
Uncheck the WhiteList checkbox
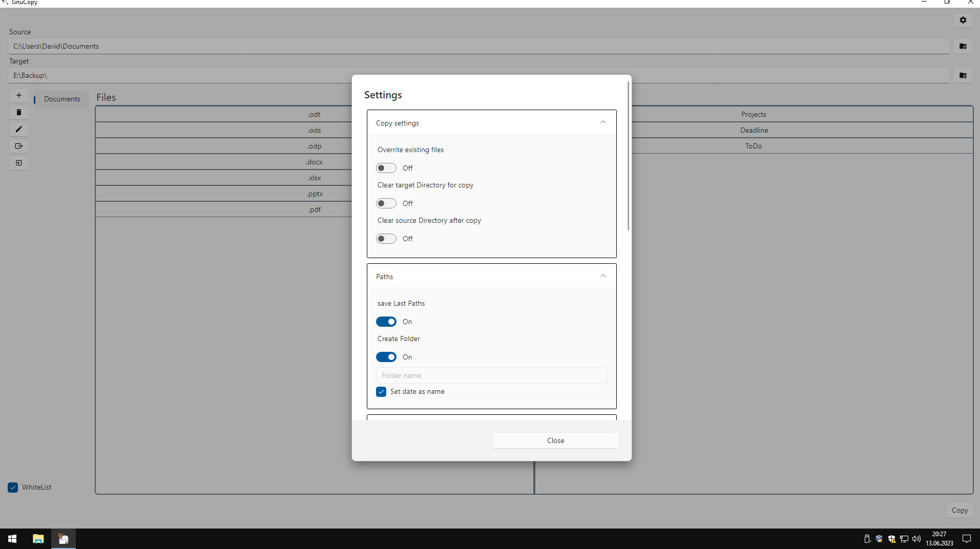click(x=13, y=488)
